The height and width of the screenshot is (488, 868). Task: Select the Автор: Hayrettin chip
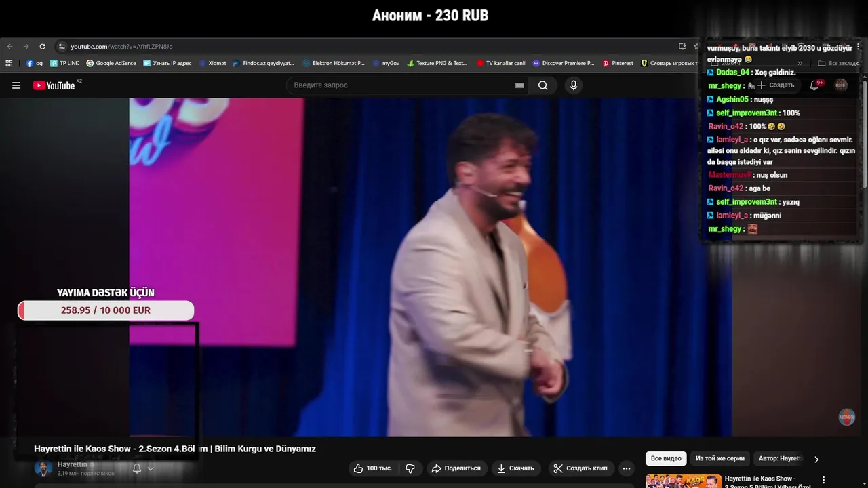[x=780, y=459]
